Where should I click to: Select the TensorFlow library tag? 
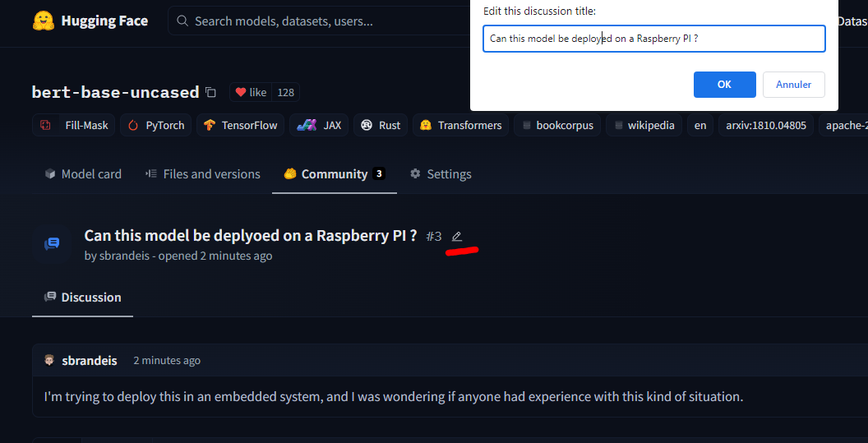pos(240,126)
